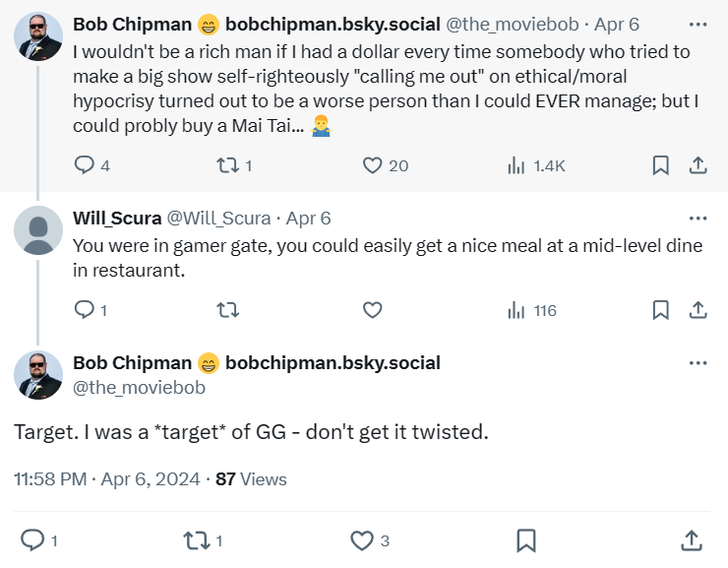This screenshot has width=728, height=568.
Task: Repost Will_Scura's reply
Action: (x=227, y=310)
